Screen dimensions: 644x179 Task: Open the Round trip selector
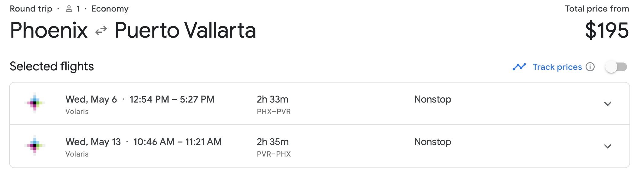click(x=31, y=8)
